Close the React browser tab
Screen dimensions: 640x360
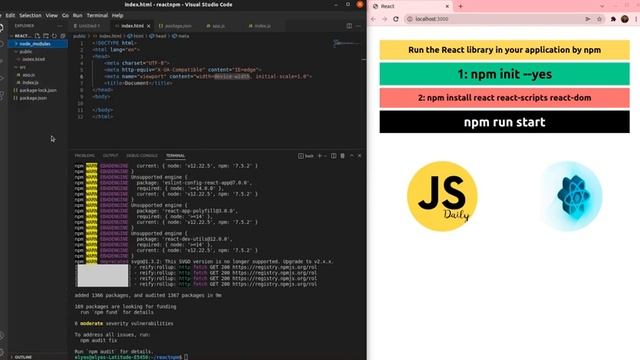[x=447, y=6]
